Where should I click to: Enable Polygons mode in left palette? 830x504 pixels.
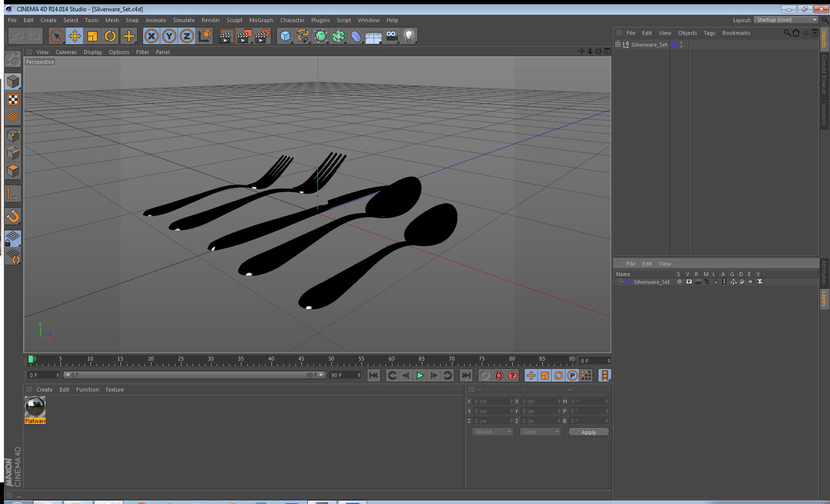click(x=13, y=171)
